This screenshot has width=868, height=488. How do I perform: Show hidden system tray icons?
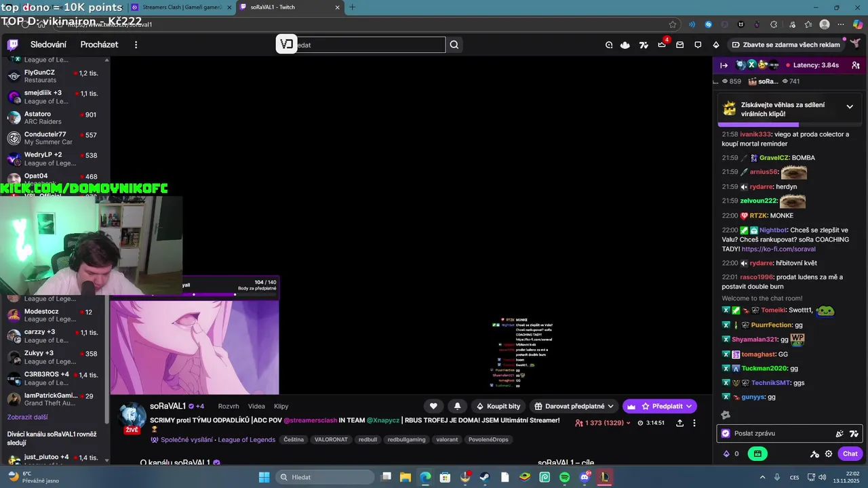tap(762, 477)
